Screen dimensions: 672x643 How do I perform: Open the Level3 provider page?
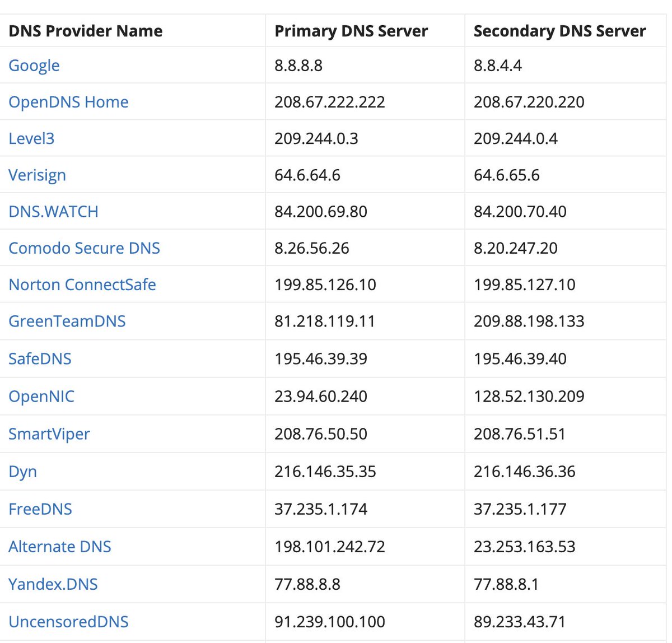coord(31,138)
